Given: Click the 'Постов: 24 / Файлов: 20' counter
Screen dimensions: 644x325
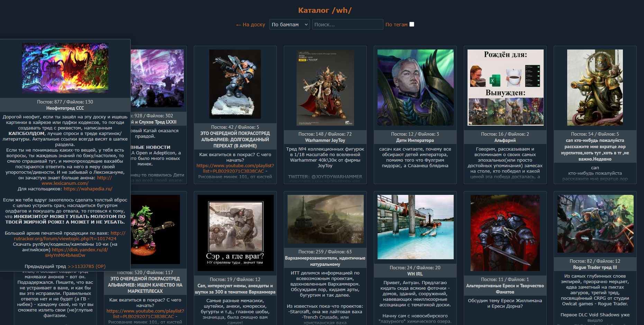Looking at the screenshot, I should [x=415, y=268].
